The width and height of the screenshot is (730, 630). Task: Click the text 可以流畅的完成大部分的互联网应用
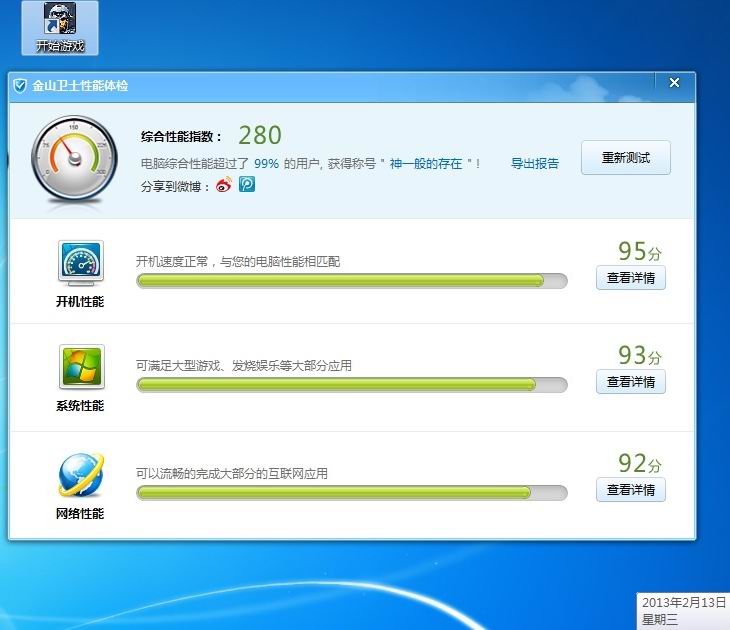(x=232, y=474)
